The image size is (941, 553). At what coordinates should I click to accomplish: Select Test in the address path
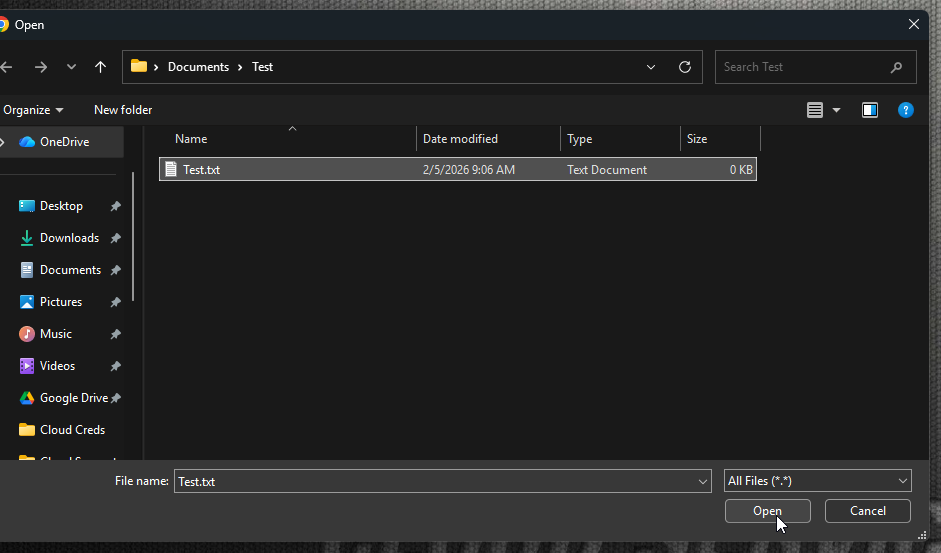coord(262,67)
